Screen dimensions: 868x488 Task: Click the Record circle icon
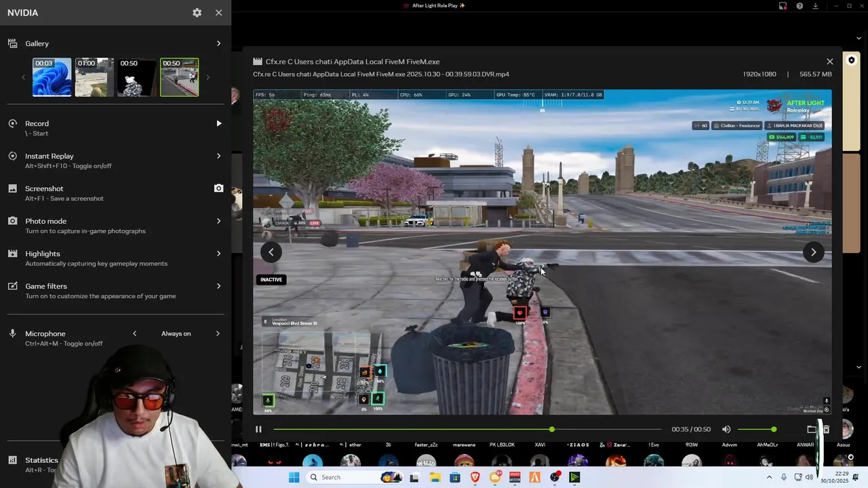click(x=12, y=123)
